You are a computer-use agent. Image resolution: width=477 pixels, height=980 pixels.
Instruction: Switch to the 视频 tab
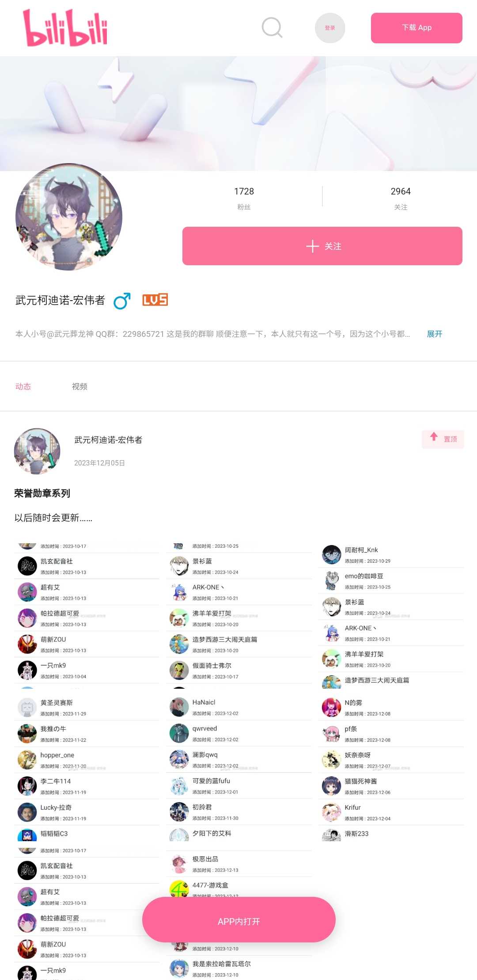coord(79,386)
